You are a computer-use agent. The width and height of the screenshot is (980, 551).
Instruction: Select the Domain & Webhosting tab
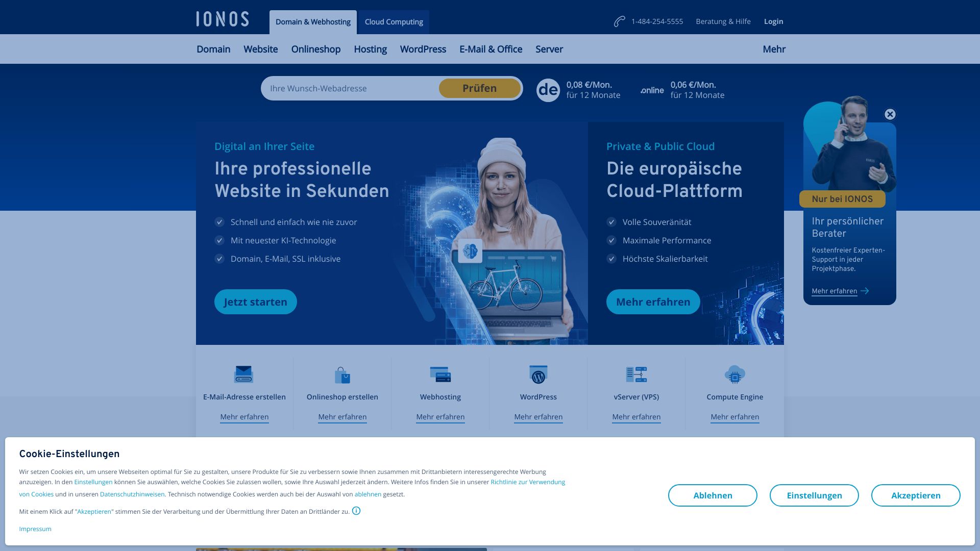point(313,22)
